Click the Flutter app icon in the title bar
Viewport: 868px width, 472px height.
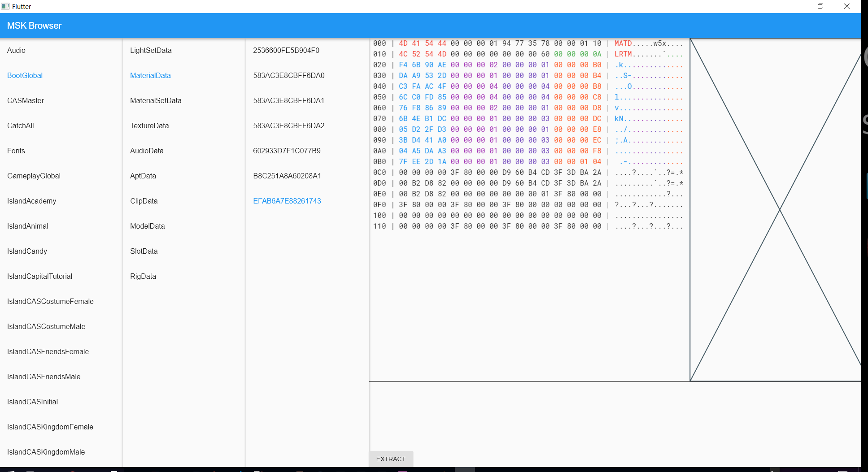pyautogui.click(x=4, y=6)
